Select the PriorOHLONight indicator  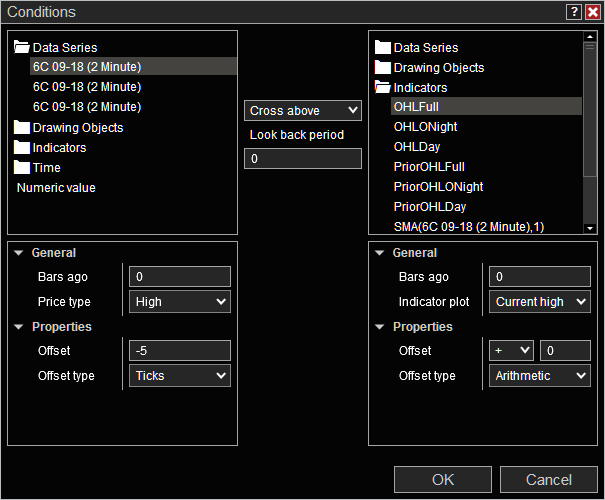pyautogui.click(x=438, y=187)
